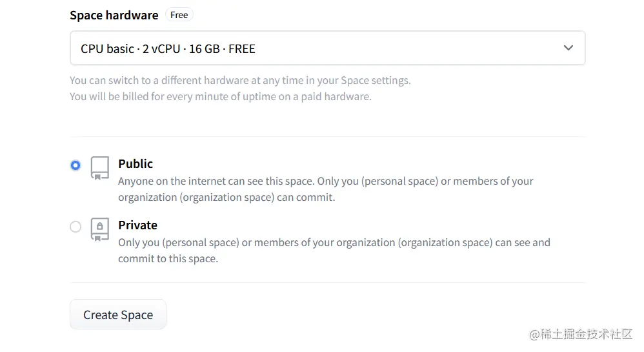Click the watermark text in the corner
The image size is (644, 352).
pyautogui.click(x=581, y=335)
